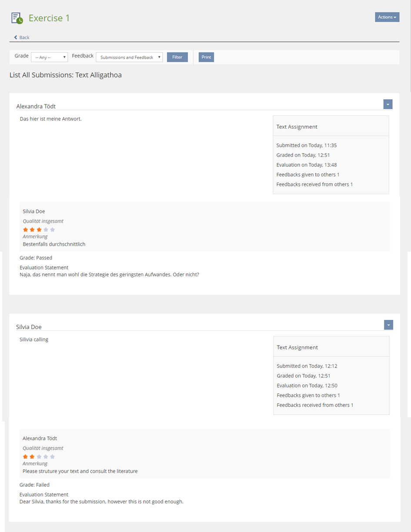411x532 pixels.
Task: Open the Actions dropdown menu
Action: tap(387, 17)
